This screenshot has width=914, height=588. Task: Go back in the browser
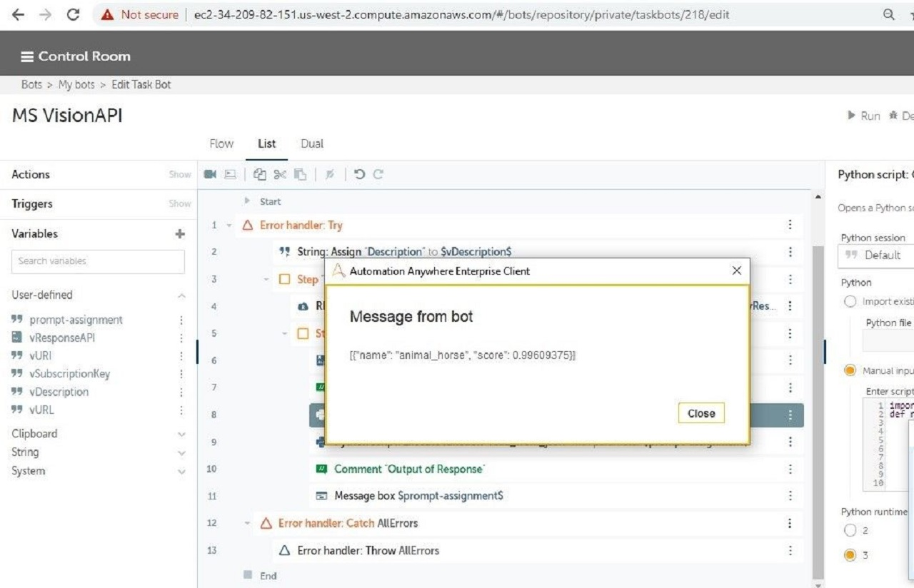pos(19,14)
